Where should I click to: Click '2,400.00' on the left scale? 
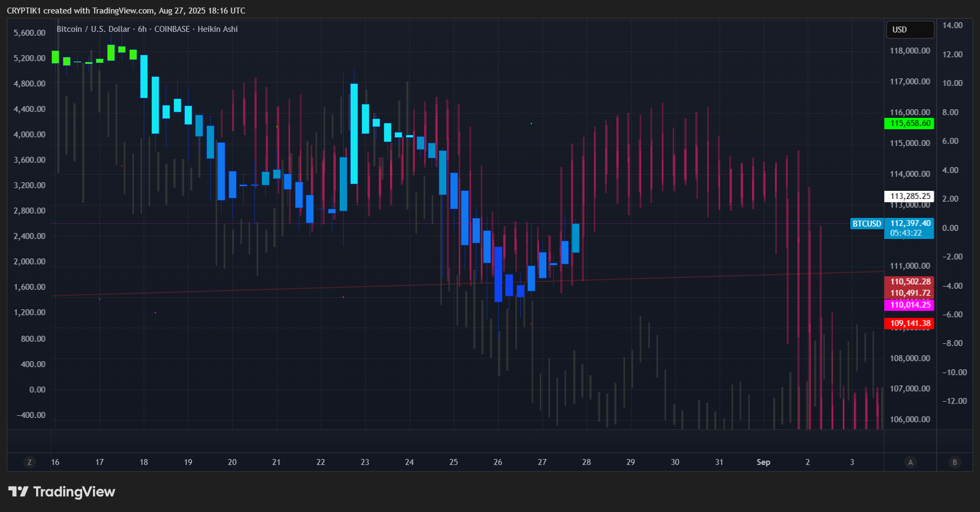(x=30, y=236)
